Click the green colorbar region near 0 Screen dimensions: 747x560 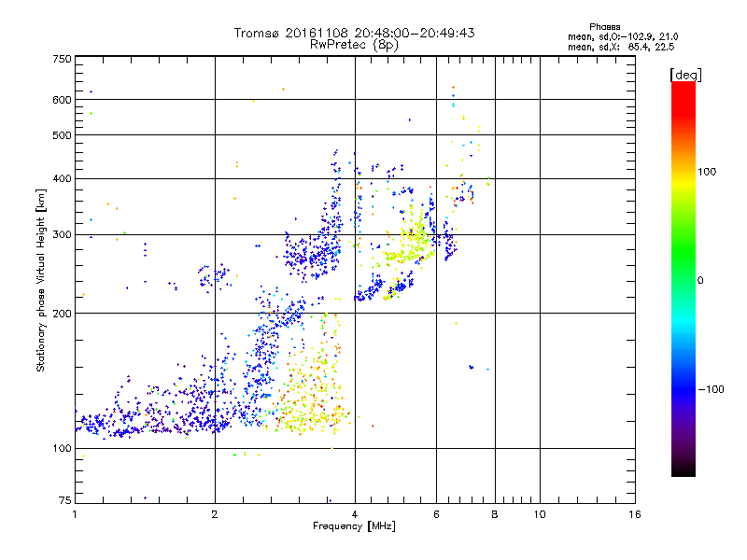pyautogui.click(x=683, y=280)
